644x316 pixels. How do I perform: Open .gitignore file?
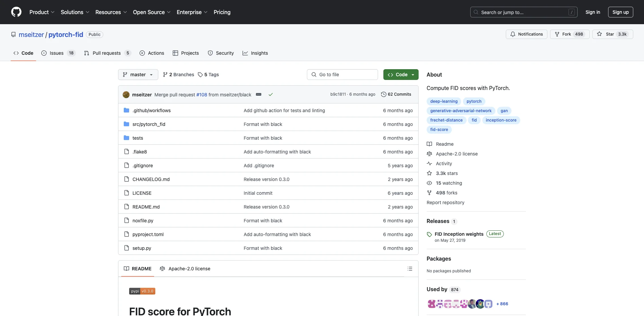point(143,166)
